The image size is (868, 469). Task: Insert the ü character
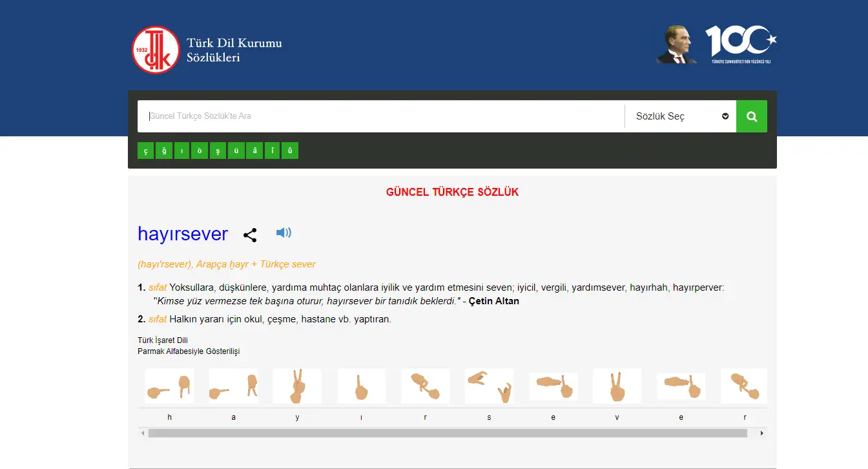coord(236,151)
